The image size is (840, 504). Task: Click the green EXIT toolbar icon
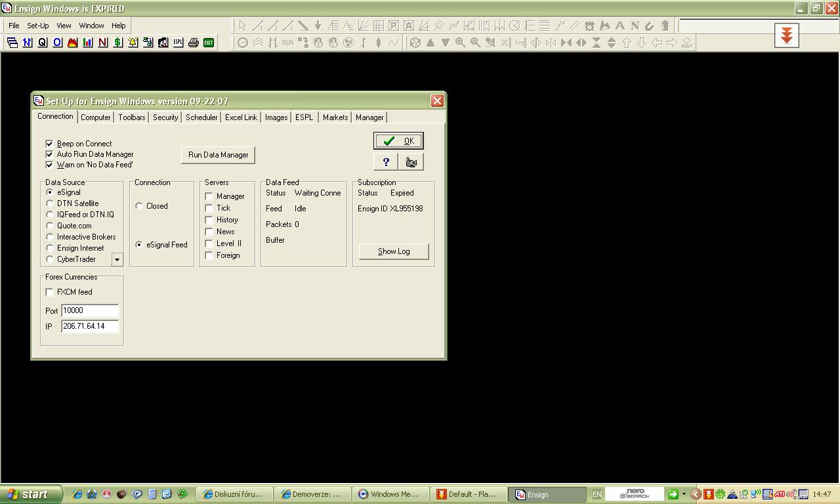(x=209, y=43)
